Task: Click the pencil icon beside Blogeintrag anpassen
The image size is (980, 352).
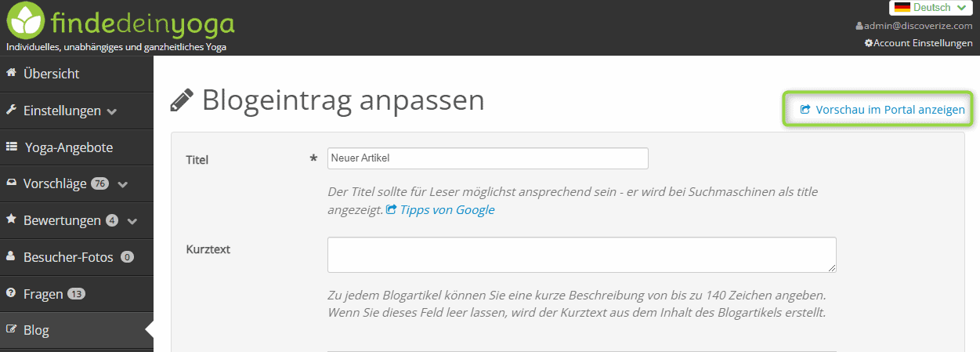Action: (x=182, y=101)
